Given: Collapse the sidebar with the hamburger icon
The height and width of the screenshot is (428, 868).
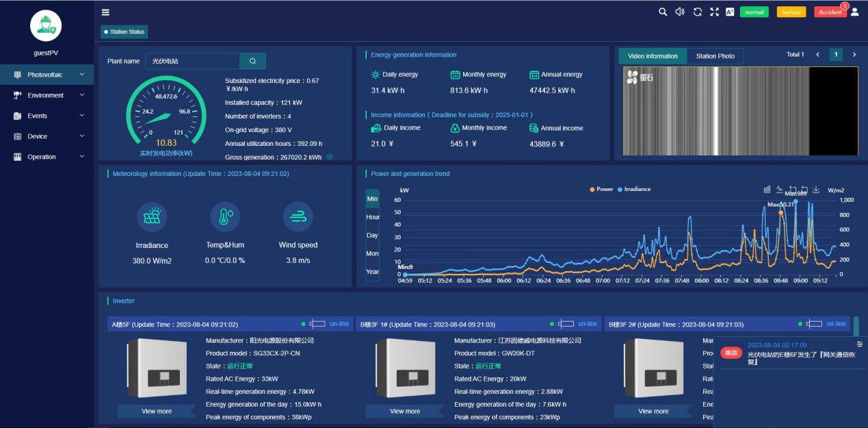Looking at the screenshot, I should 105,12.
